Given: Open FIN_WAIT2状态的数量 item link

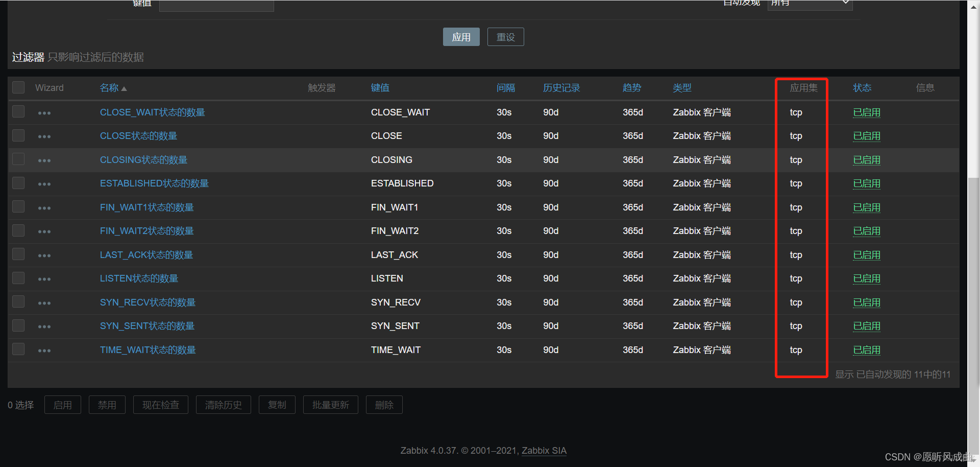Looking at the screenshot, I should click(146, 231).
